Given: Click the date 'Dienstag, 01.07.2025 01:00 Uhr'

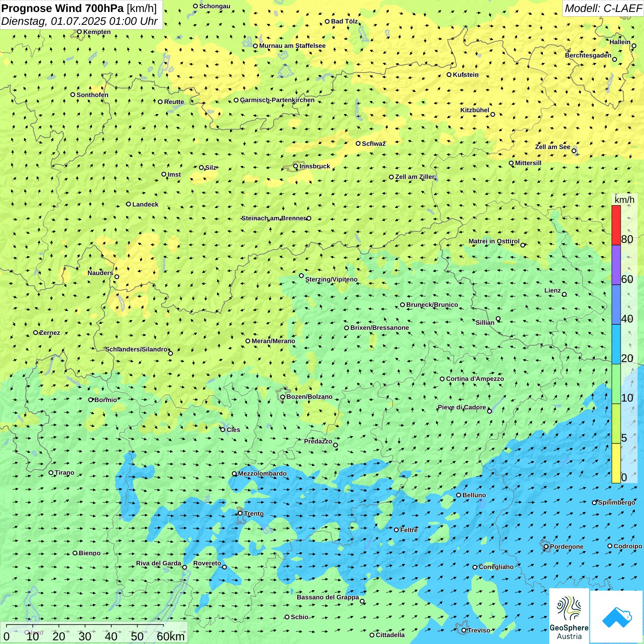Looking at the screenshot, I should pos(80,21).
